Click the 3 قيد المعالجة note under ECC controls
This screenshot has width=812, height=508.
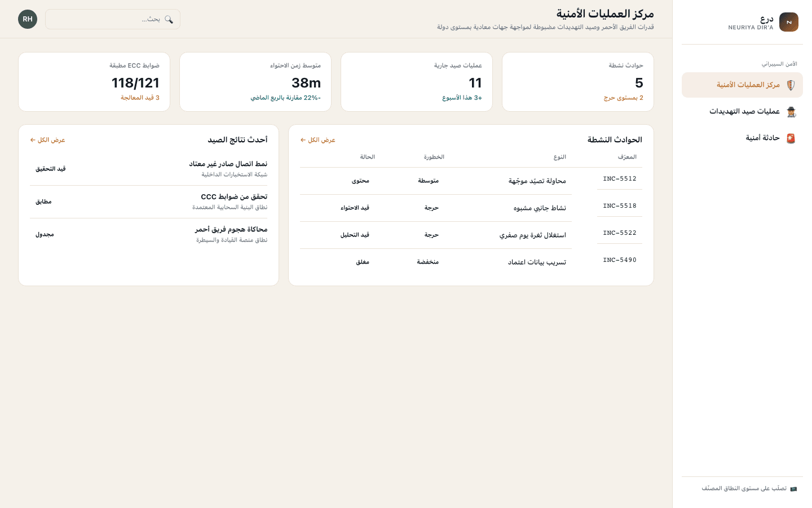140,98
